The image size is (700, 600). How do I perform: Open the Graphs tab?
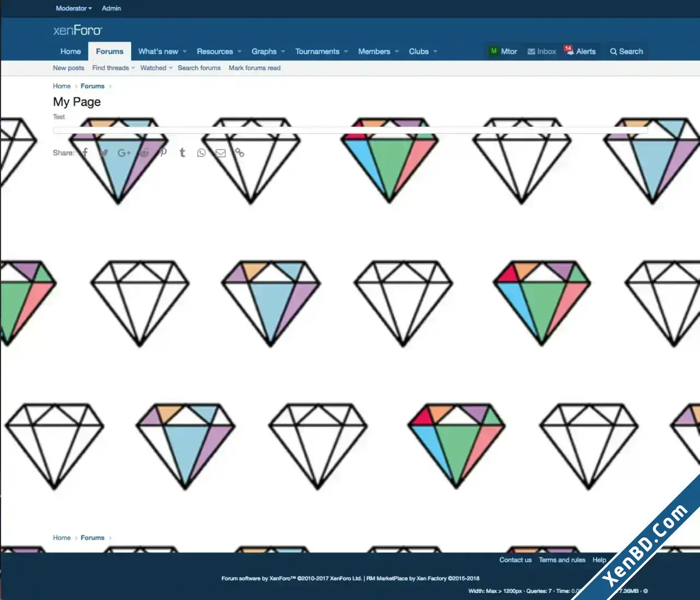(264, 51)
